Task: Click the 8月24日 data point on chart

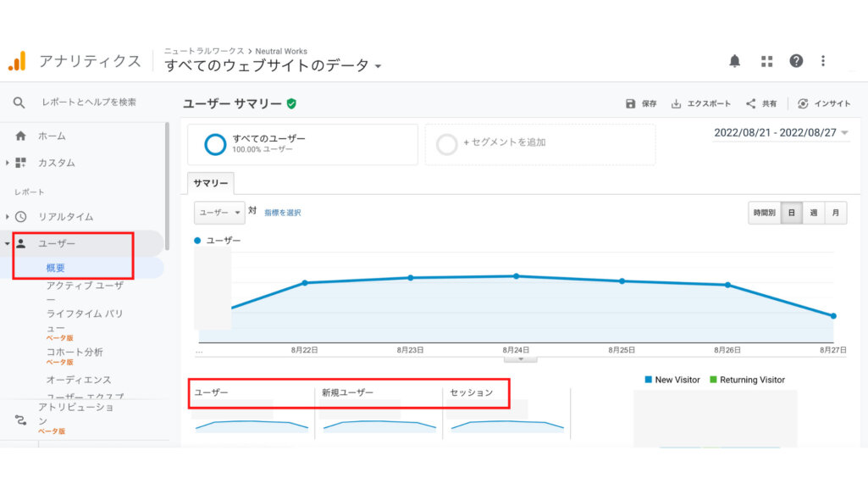Action: [517, 275]
